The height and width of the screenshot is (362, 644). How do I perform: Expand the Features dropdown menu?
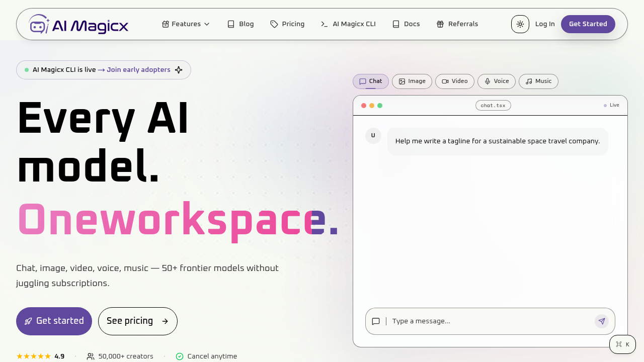tap(186, 24)
